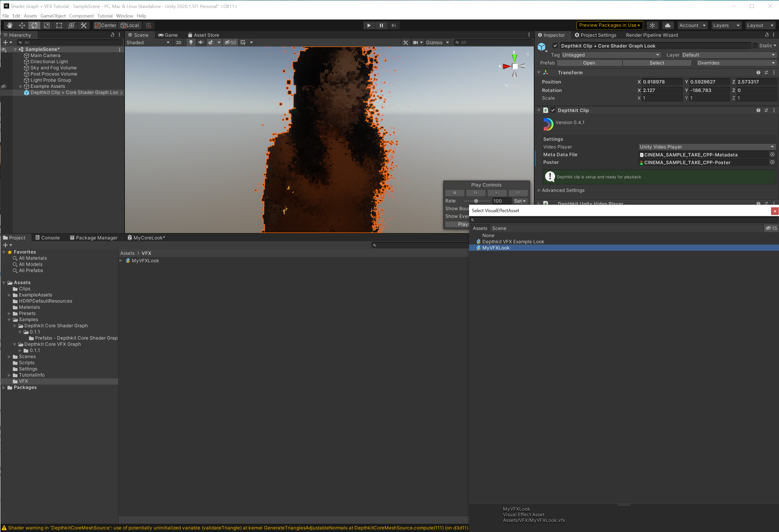Open the Video Player dropdown

click(x=707, y=147)
